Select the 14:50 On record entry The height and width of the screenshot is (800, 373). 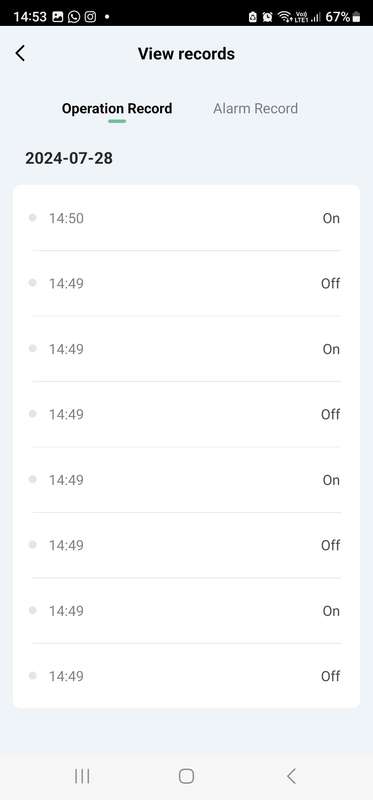pos(186,218)
